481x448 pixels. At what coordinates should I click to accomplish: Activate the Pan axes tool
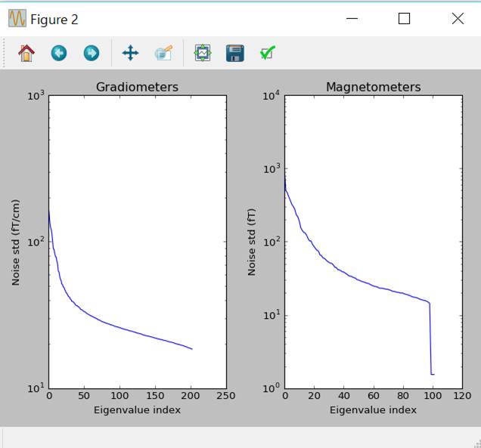(130, 53)
